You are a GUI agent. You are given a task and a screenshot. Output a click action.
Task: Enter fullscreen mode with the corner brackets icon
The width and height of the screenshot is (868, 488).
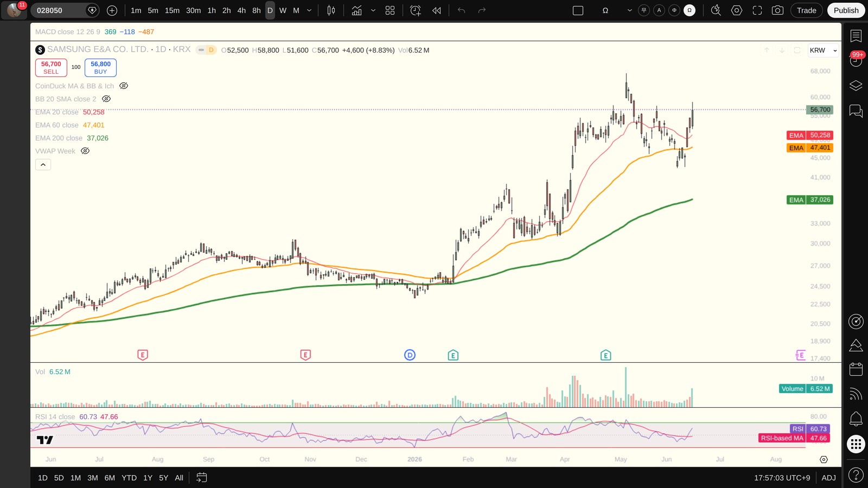[757, 10]
